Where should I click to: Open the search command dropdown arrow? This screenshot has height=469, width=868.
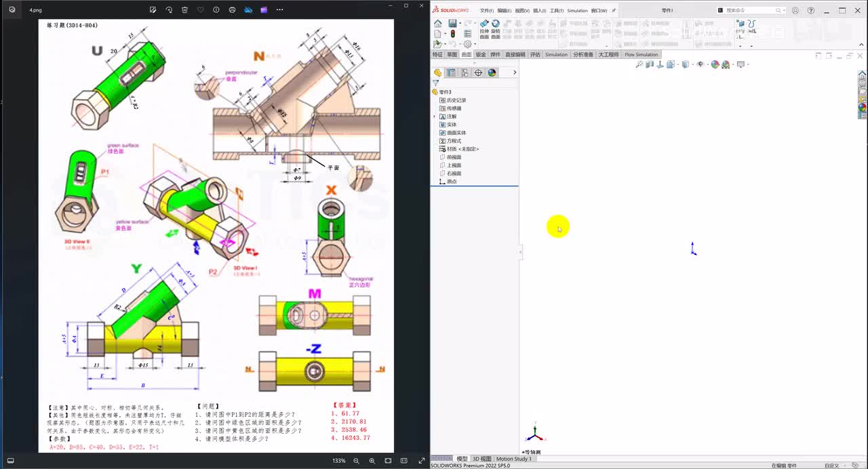[783, 10]
